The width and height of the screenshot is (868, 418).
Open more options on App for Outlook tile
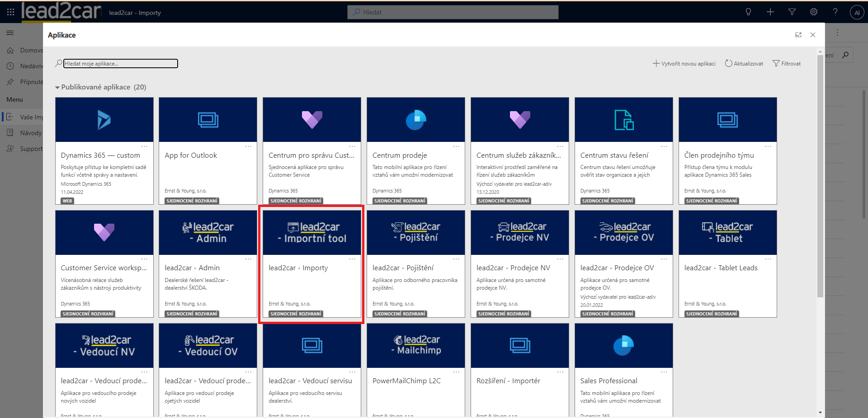click(x=248, y=146)
